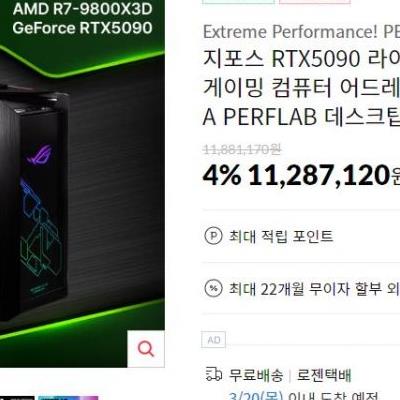Click the magnifier zoom icon on product image
The image size is (400, 400).
point(146,349)
